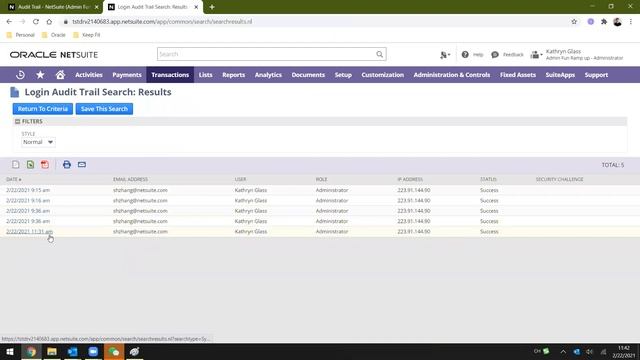The height and width of the screenshot is (360, 640).
Task: Open Windows Start menu
Action: click(10, 351)
